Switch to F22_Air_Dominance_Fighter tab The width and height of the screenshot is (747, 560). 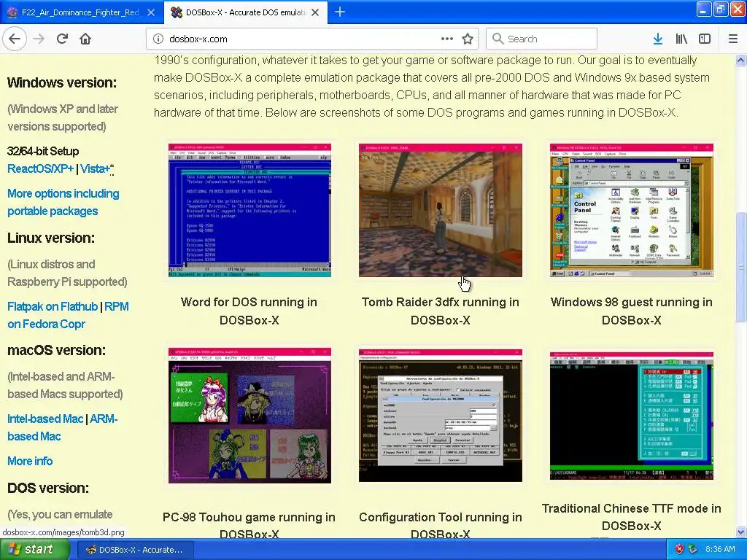(81, 12)
